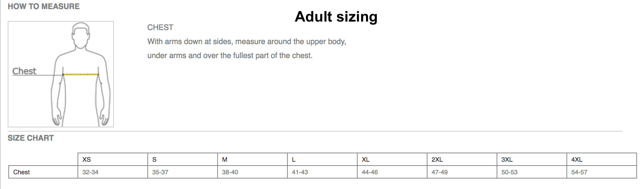Click the 32-34 chest measurement cell
The image size is (644, 189).
click(90, 172)
